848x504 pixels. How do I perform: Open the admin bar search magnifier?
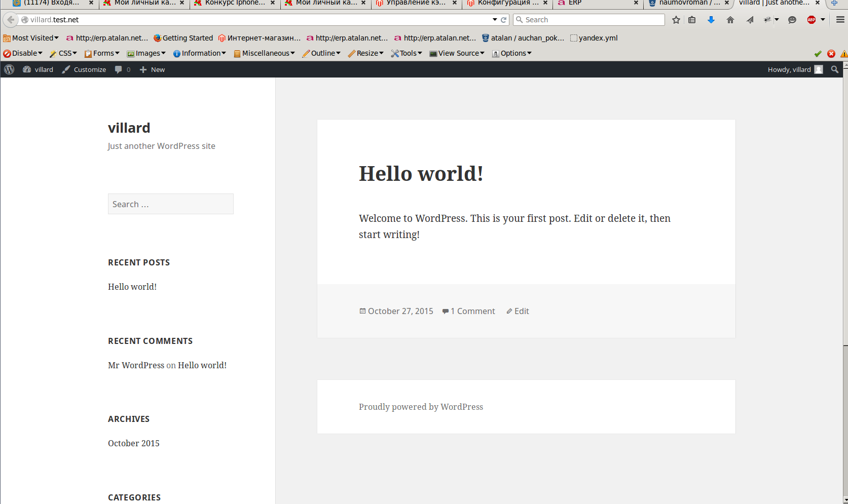coord(835,69)
